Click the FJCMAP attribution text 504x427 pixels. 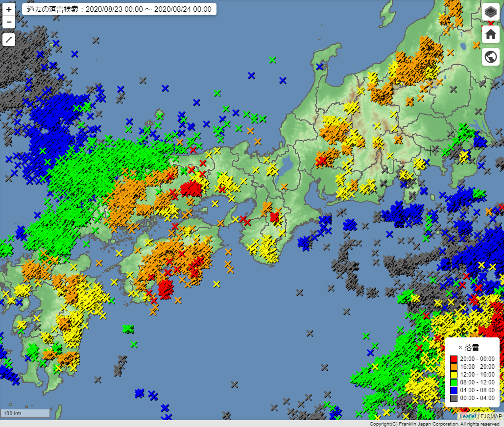pyautogui.click(x=491, y=416)
